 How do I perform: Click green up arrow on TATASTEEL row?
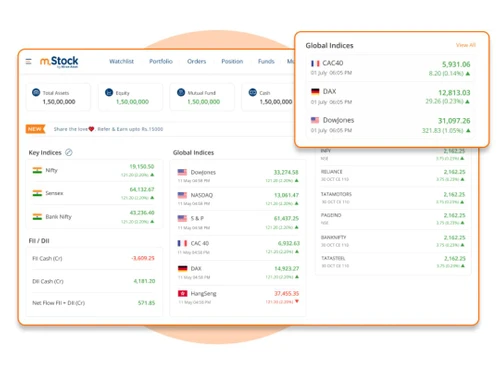tap(462, 266)
